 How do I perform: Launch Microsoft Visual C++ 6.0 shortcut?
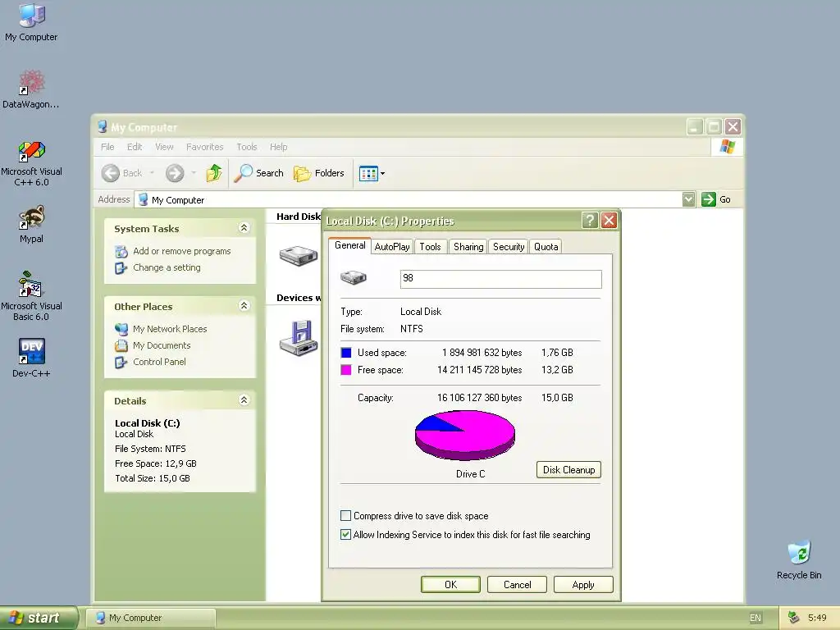click(31, 163)
